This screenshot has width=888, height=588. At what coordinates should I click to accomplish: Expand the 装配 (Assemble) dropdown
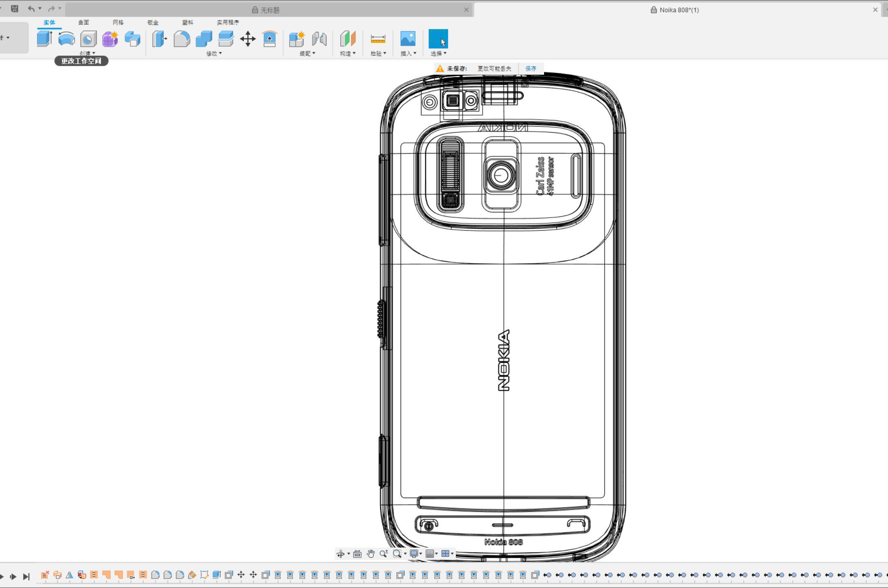pyautogui.click(x=308, y=53)
